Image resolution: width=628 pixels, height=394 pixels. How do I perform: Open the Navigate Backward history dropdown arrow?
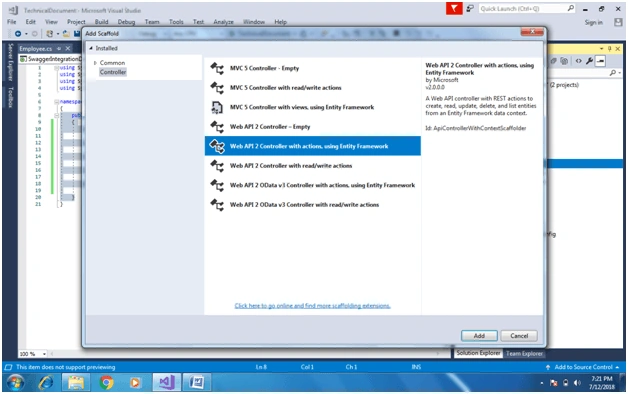click(26, 34)
